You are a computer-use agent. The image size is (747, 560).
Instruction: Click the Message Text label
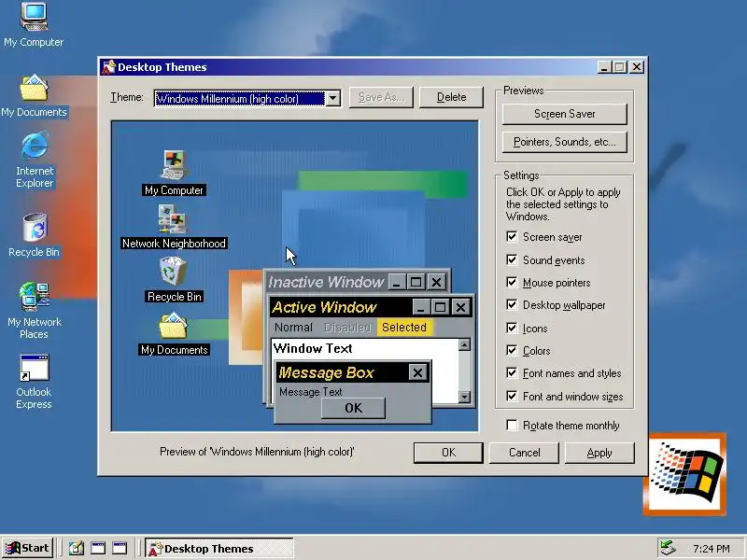(311, 392)
